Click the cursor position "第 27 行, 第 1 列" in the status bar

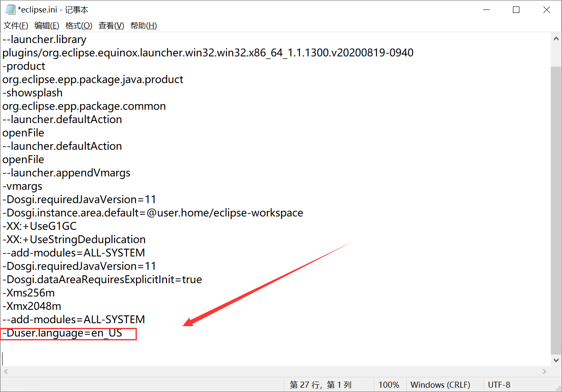(x=321, y=385)
